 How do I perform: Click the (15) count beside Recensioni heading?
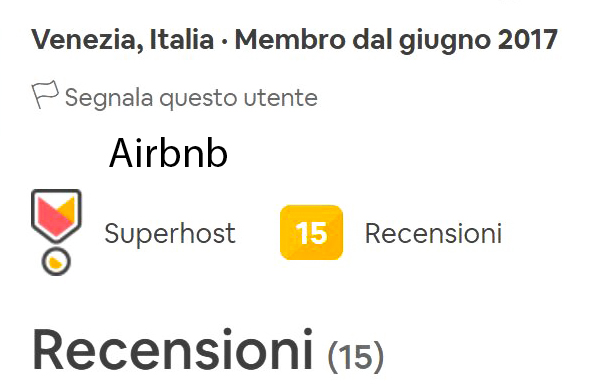[356, 356]
